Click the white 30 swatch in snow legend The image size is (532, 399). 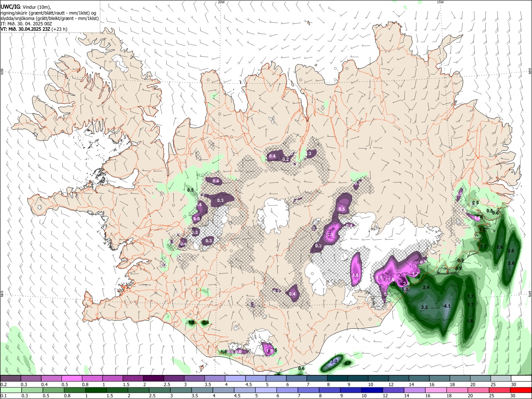(x=522, y=379)
